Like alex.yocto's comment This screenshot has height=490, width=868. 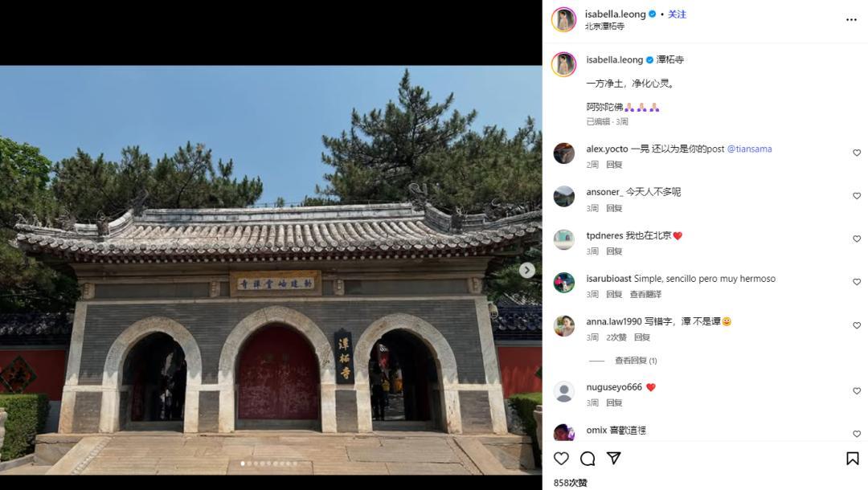[x=857, y=153]
